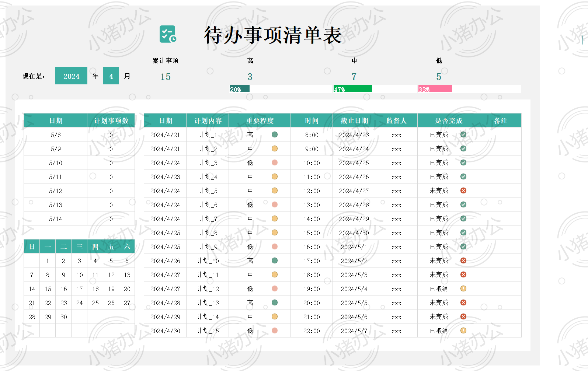This screenshot has width=588, height=371.
Task: Click the 33% low-priority progress bar
Action: pyautogui.click(x=435, y=89)
